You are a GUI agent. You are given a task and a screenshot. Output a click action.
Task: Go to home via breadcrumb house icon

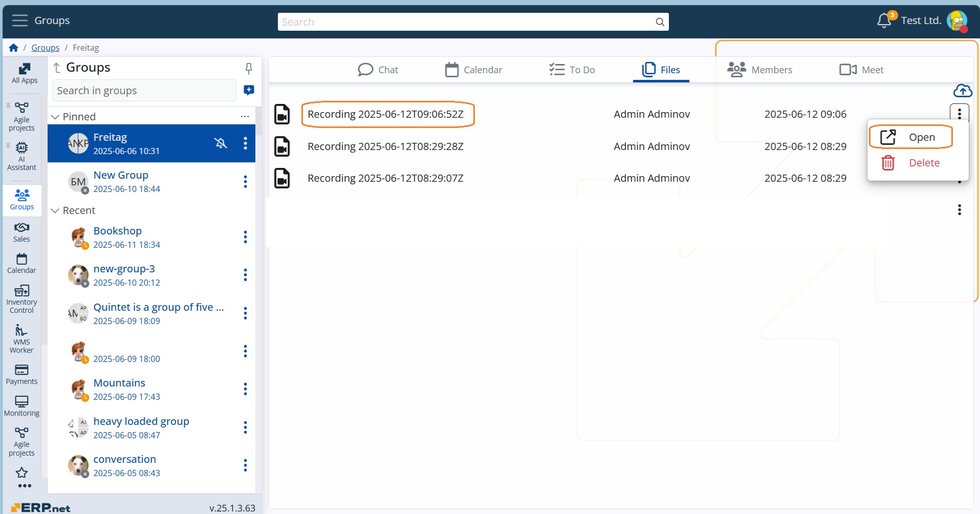pyautogui.click(x=14, y=48)
